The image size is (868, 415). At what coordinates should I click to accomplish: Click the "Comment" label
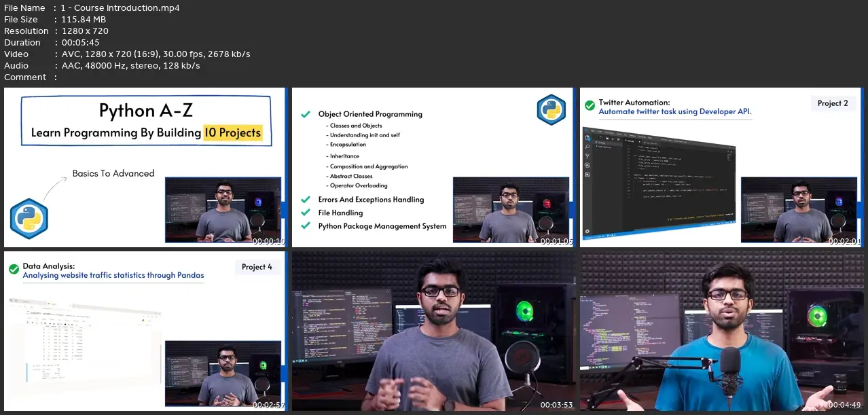(25, 77)
